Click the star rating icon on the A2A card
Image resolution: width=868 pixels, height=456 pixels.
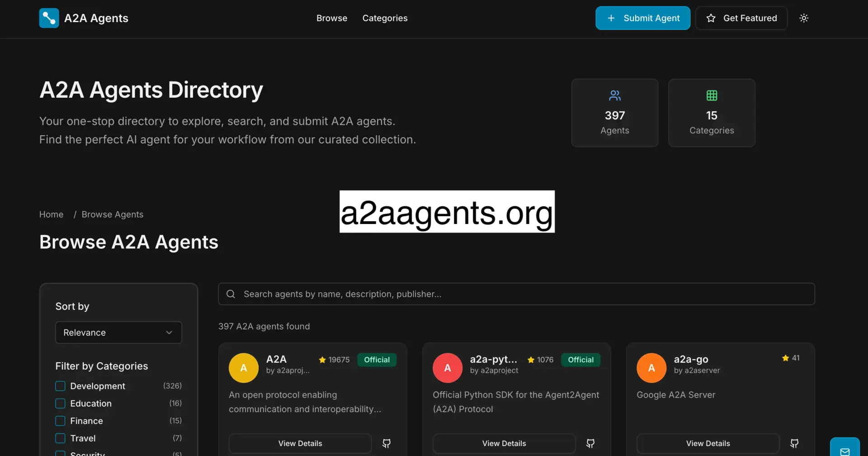(322, 360)
